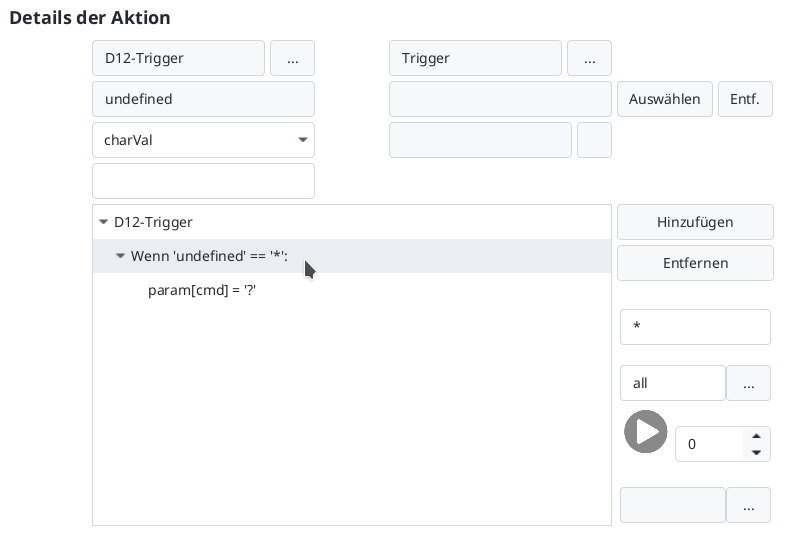Open the browse button beside the 'all' field
The image size is (794, 541).
click(748, 383)
